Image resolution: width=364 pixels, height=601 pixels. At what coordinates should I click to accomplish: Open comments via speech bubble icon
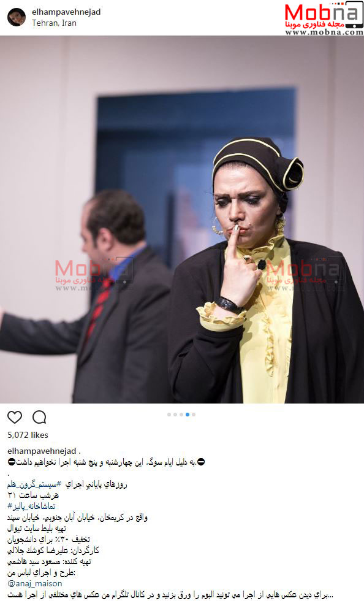point(39,417)
